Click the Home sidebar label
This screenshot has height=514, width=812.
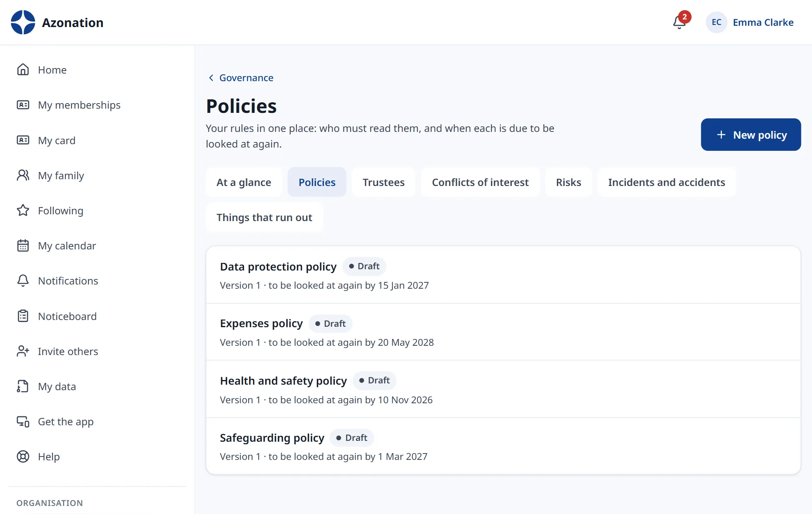point(52,70)
